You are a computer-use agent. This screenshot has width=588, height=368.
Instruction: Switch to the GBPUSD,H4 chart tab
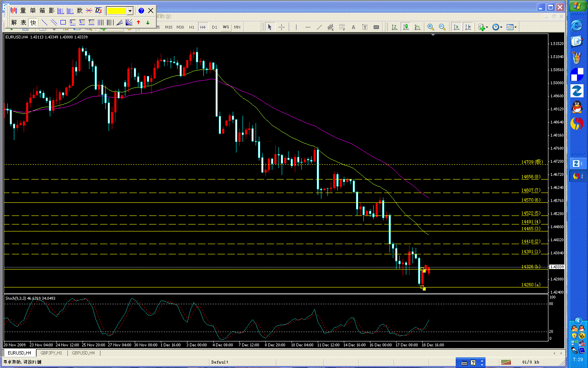tap(83, 353)
